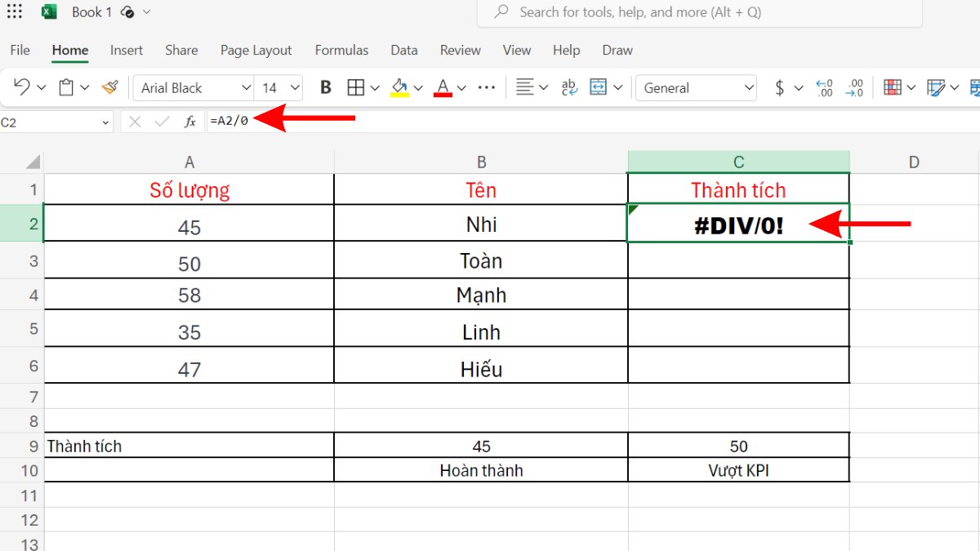The height and width of the screenshot is (551, 980).
Task: Select column A header
Action: pyautogui.click(x=189, y=162)
